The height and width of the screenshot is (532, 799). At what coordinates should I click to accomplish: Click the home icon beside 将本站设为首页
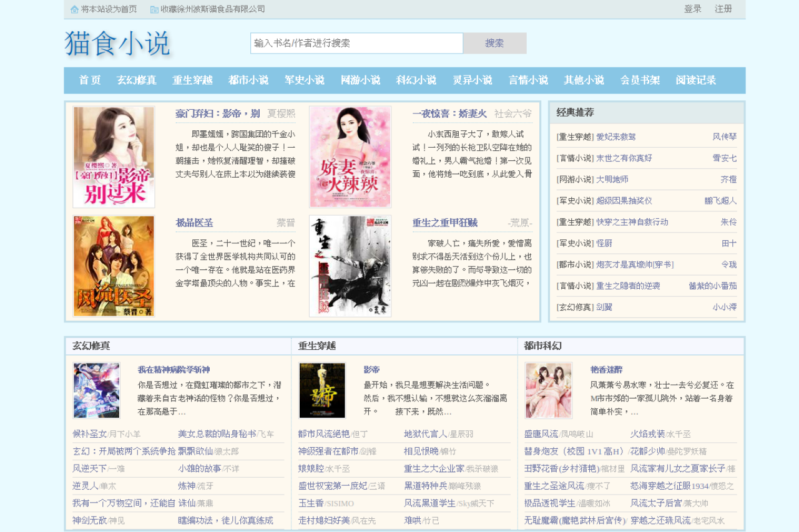[75, 9]
